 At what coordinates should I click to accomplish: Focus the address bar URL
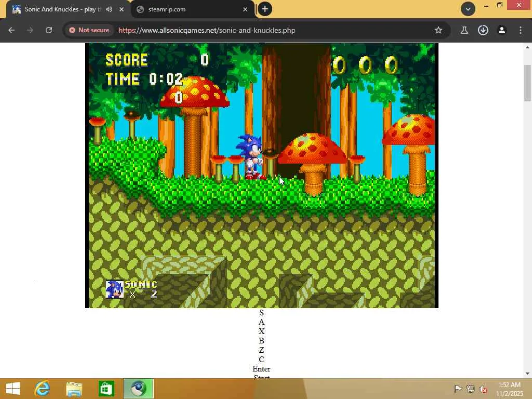(207, 30)
